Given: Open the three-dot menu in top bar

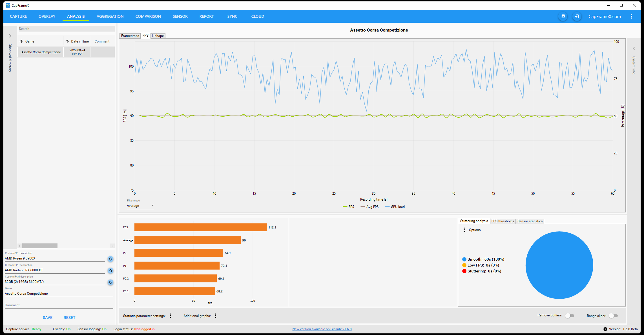Looking at the screenshot, I should click(x=631, y=16).
